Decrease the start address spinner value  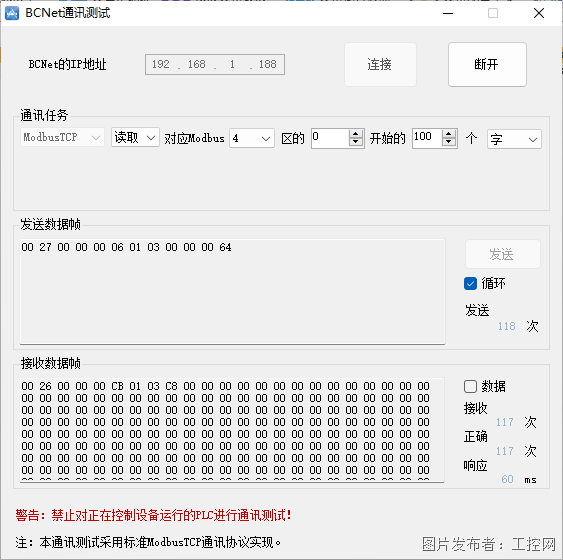tap(356, 142)
